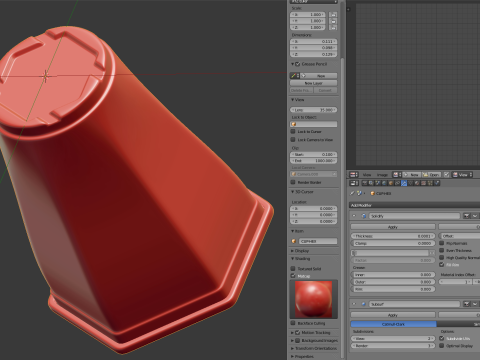Screen dimensions: 480x360
Task: Enable Backface Culling checkbox
Action: pyautogui.click(x=293, y=323)
